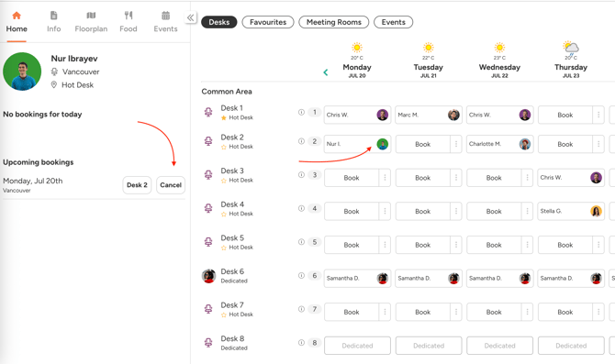Open options menu for Desk 3 Monday
This screenshot has width=615, height=364.
pos(385,178)
